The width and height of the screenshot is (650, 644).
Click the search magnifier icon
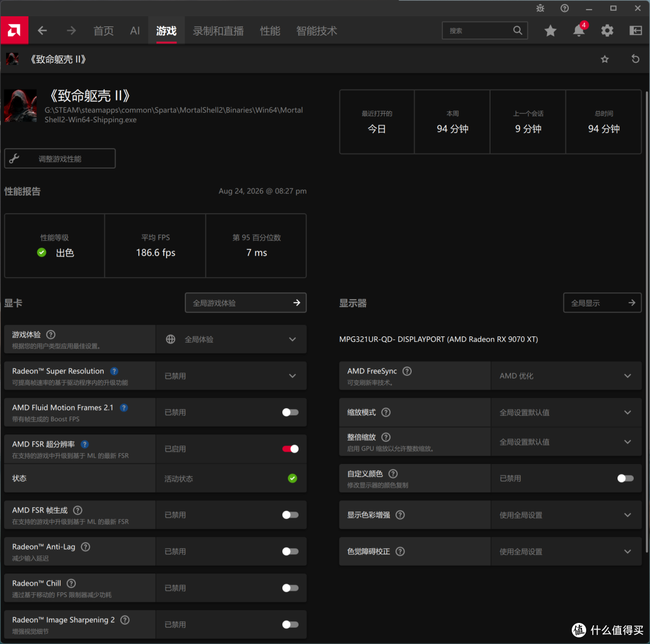[518, 30]
